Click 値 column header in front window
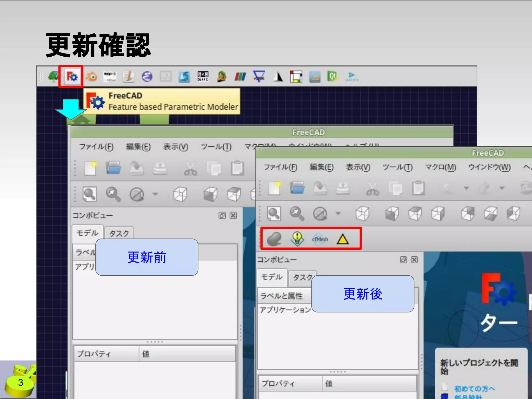Viewport: 532px width, 399px height. click(369, 383)
